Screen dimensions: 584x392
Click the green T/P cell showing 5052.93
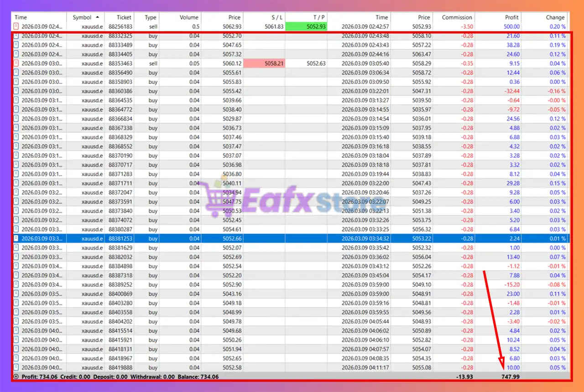pyautogui.click(x=306, y=26)
